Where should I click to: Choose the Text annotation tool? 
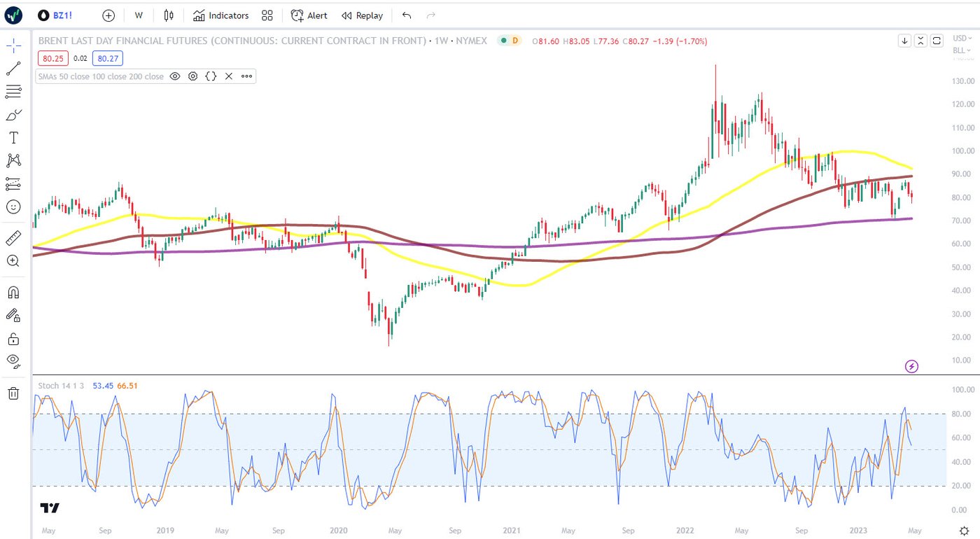pyautogui.click(x=13, y=138)
